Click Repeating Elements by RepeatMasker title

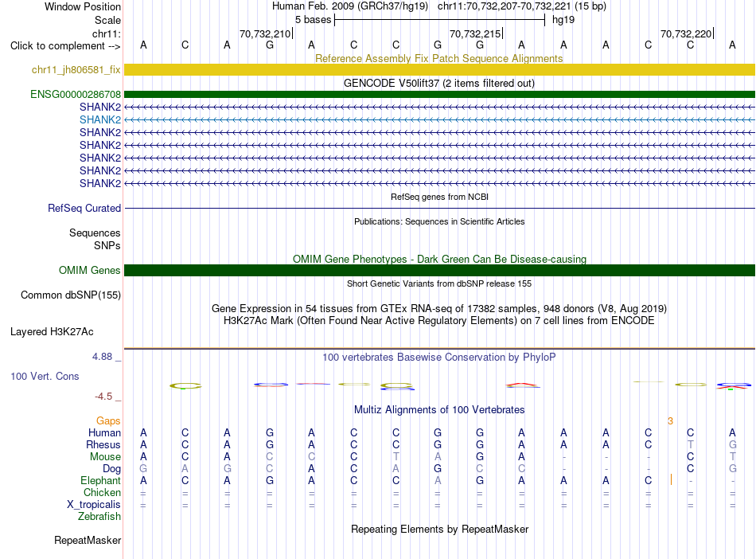click(439, 529)
